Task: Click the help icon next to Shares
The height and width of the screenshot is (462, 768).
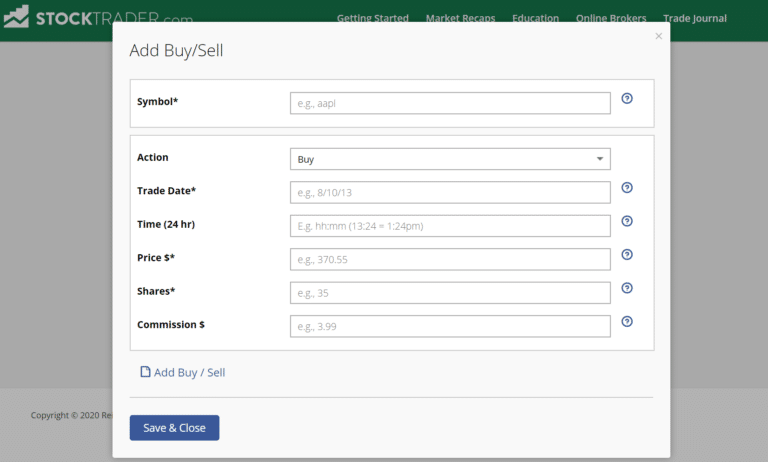Action: 627,288
